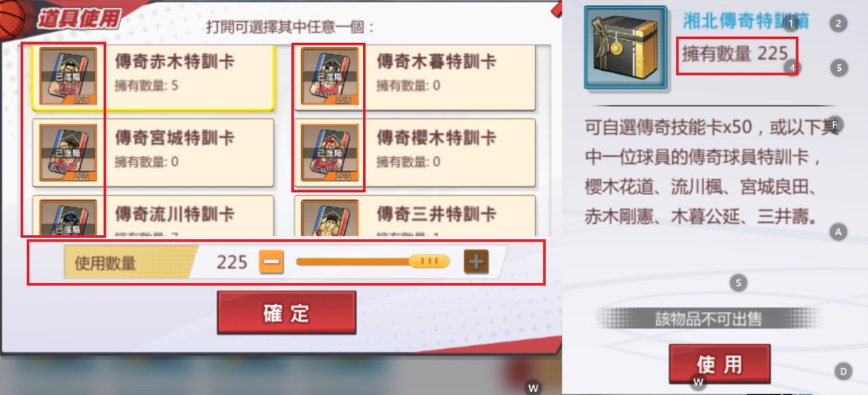The width and height of the screenshot is (868, 395).
Task: Click the key overlay labeled S
Action: 738,283
